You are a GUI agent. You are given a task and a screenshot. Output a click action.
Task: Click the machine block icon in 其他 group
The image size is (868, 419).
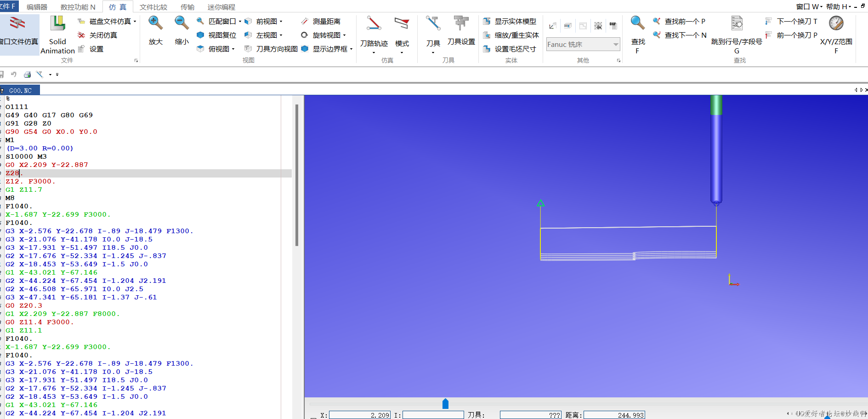[x=568, y=26]
